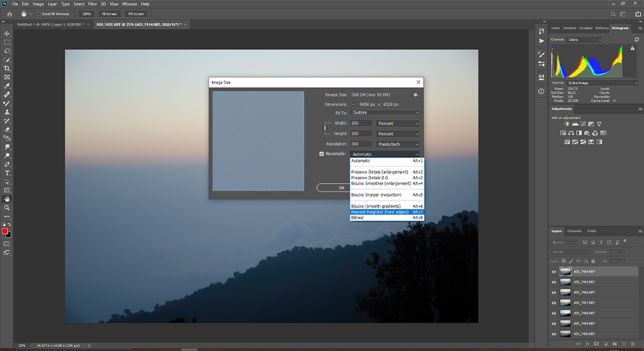The width and height of the screenshot is (644, 351).
Task: Choose Bilinear resample option
Action: click(387, 218)
